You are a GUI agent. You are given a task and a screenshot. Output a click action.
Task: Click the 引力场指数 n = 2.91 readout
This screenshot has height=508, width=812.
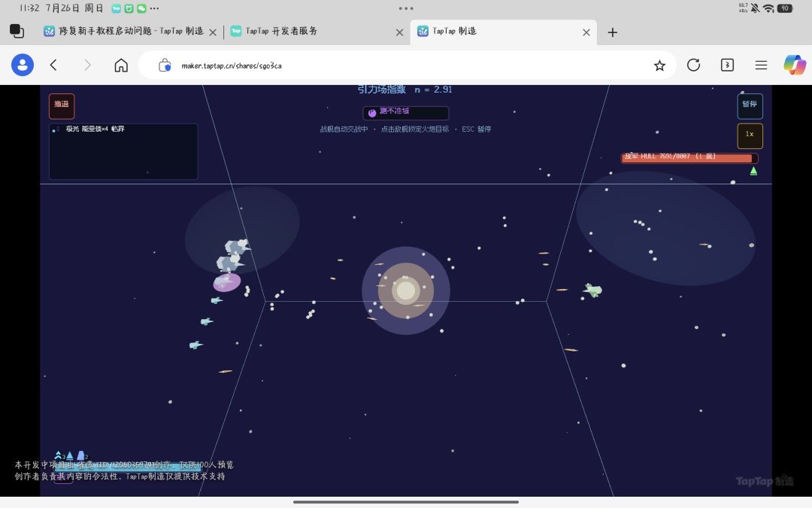click(x=404, y=90)
